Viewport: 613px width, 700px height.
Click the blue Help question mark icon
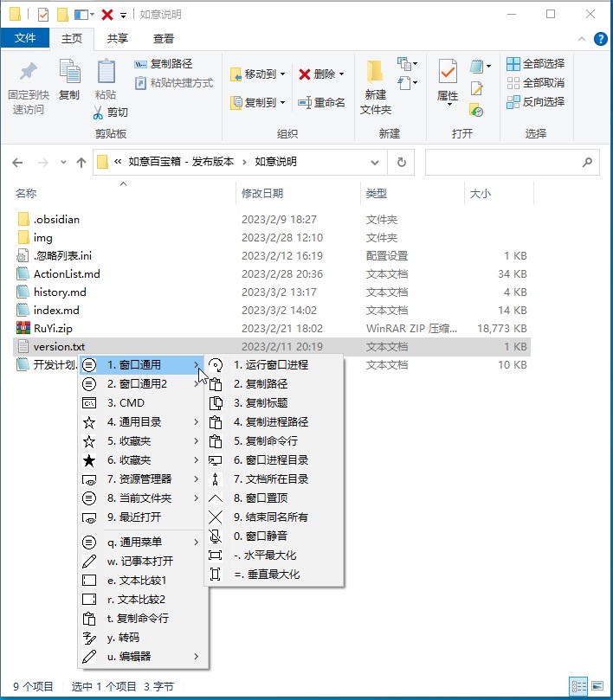601,39
